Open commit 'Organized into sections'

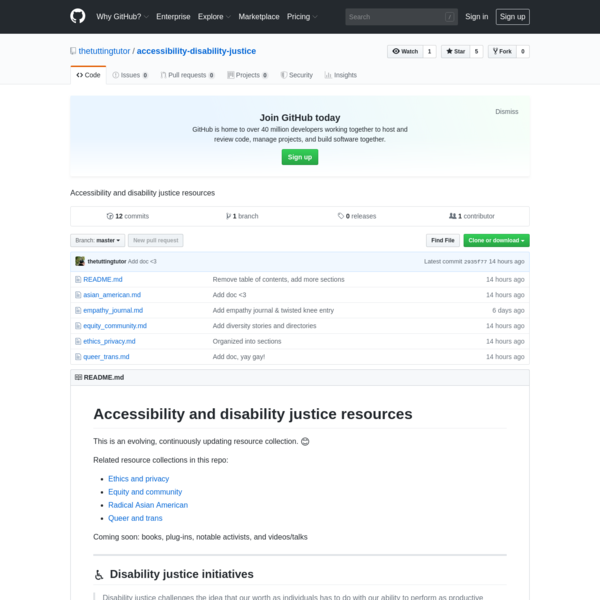click(x=247, y=341)
